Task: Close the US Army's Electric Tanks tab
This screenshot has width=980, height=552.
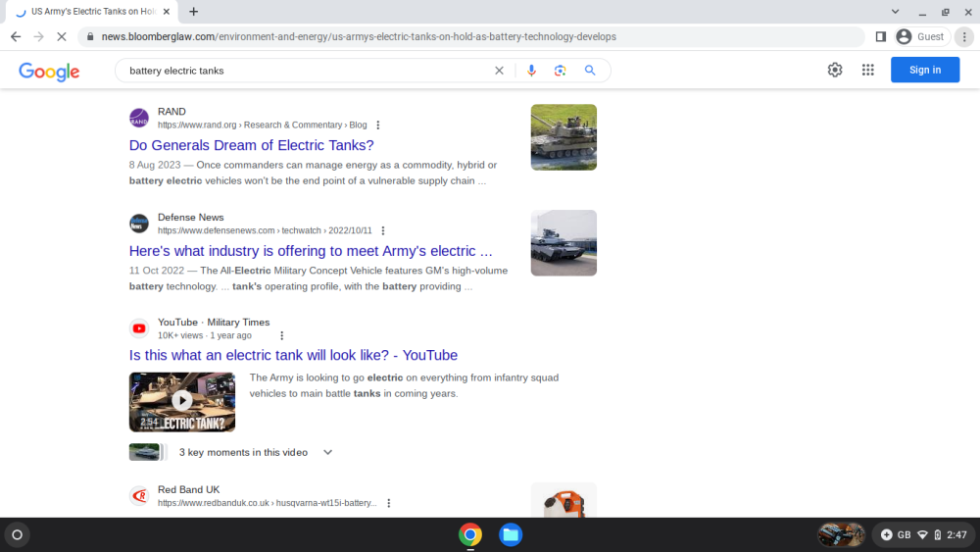Action: point(167,11)
